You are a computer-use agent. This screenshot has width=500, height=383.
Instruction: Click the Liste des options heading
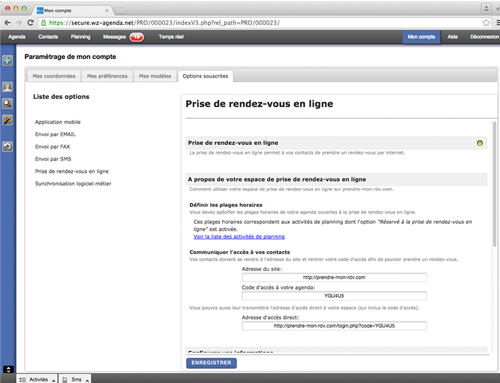(61, 97)
